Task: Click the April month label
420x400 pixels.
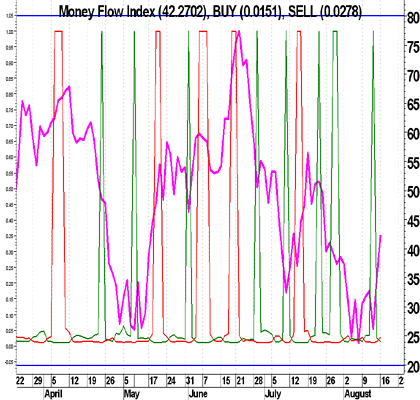Action: click(53, 394)
